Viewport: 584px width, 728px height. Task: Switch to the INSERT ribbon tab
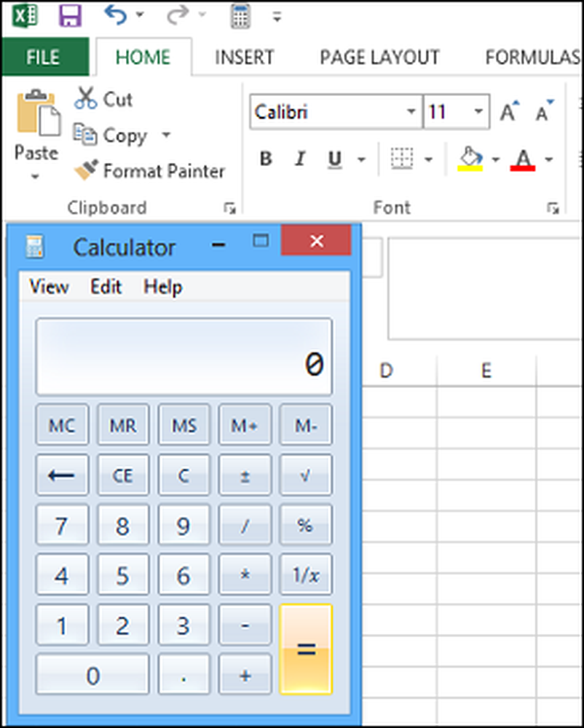(244, 58)
